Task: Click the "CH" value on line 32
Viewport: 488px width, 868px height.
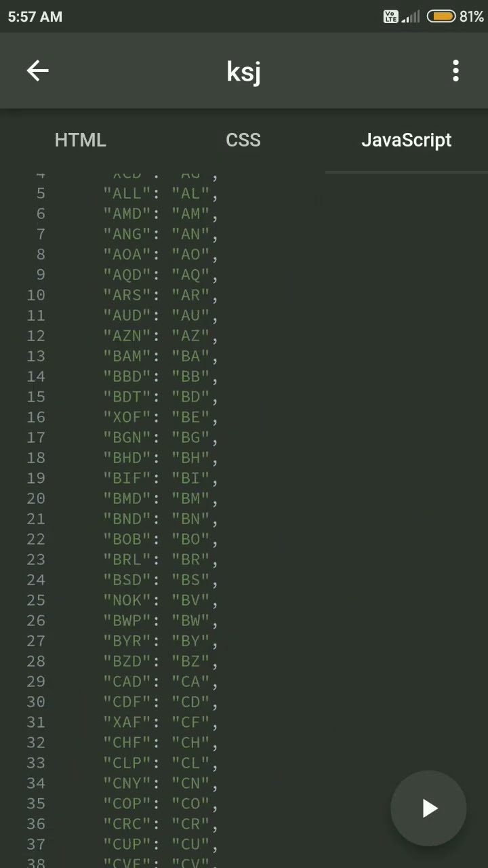Action: 190,743
